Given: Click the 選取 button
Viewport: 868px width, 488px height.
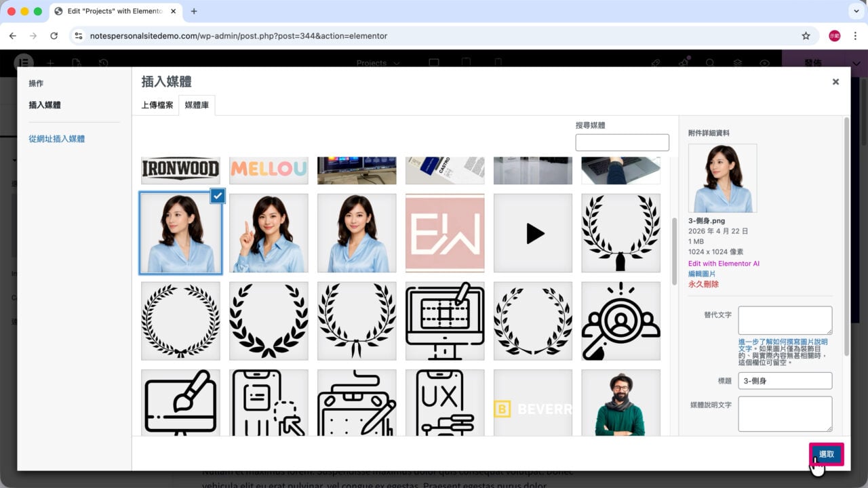Looking at the screenshot, I should coord(827,454).
